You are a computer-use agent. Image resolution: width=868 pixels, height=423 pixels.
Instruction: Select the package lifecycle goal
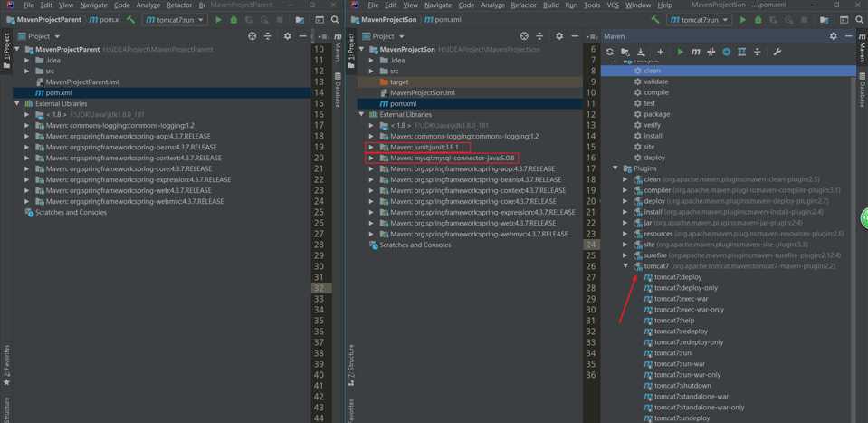point(656,114)
